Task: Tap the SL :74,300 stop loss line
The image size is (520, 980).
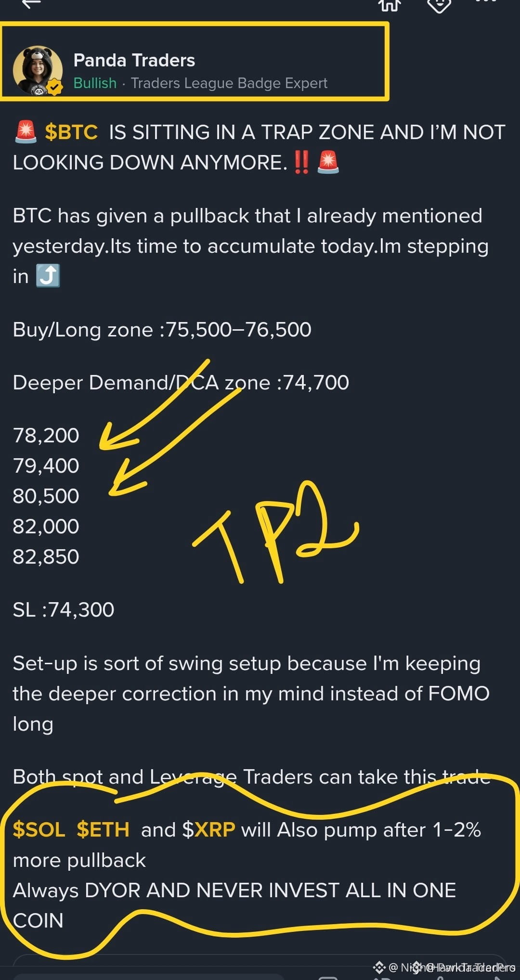Action: pyautogui.click(x=64, y=610)
